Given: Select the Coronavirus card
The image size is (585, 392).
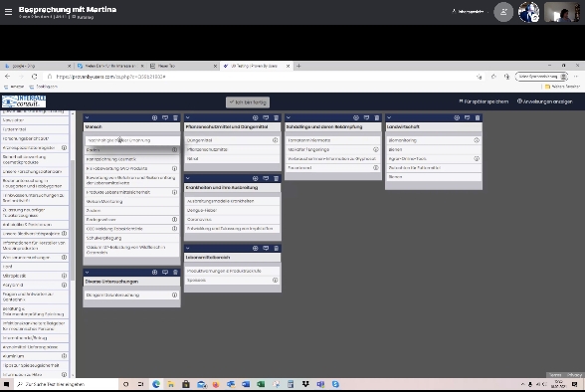Looking at the screenshot, I should [233, 219].
